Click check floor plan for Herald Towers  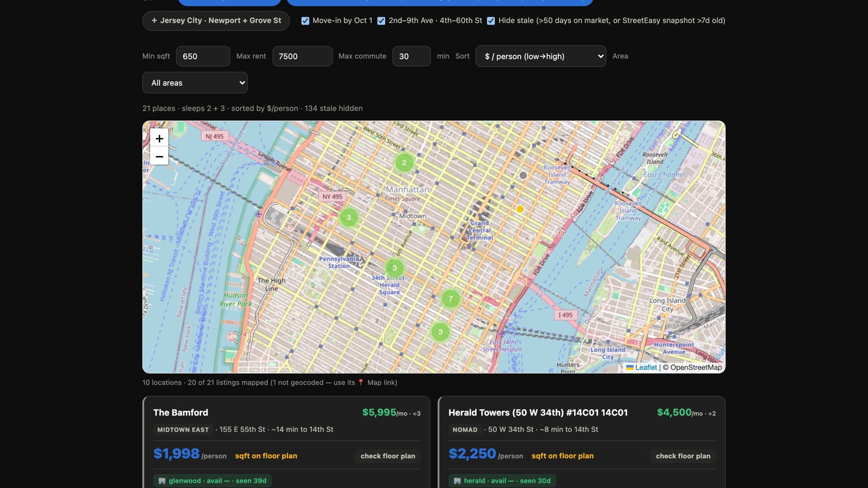tap(683, 456)
